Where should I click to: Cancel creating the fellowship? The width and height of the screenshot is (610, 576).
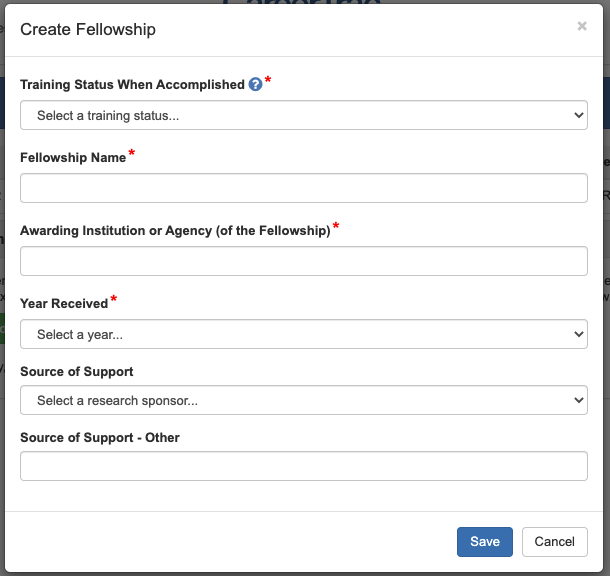554,542
